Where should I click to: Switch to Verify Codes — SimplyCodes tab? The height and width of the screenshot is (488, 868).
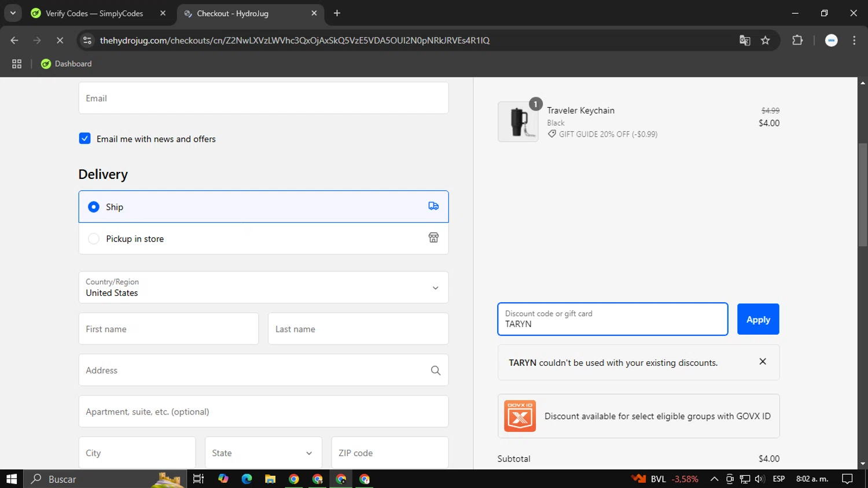[98, 13]
